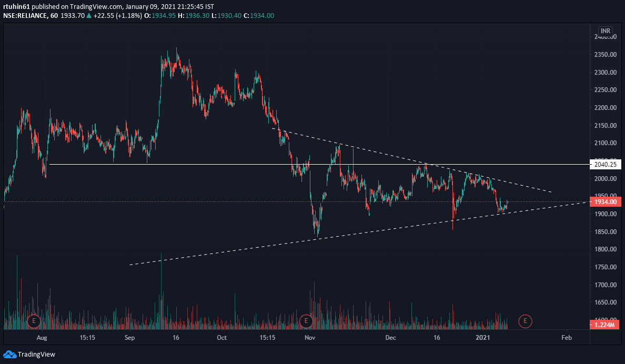
Task: Select the 2040.25 horizontal line price label
Action: (605, 164)
